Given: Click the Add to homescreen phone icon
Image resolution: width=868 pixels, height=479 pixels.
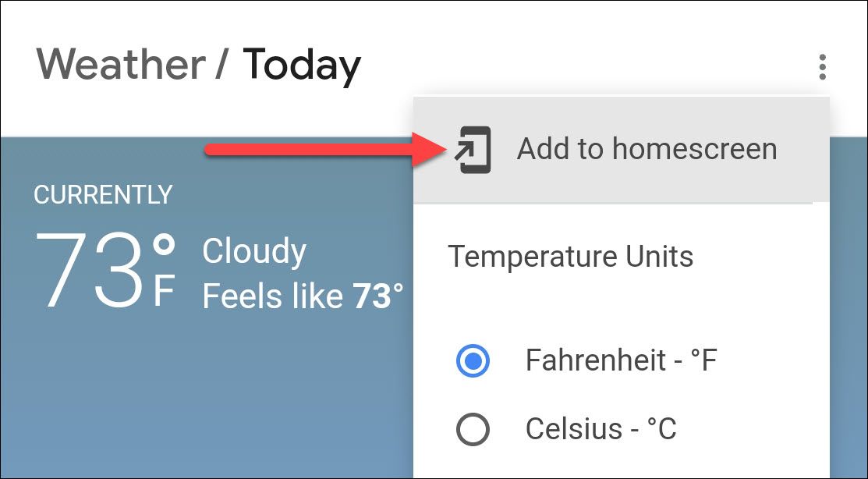Looking at the screenshot, I should point(473,150).
